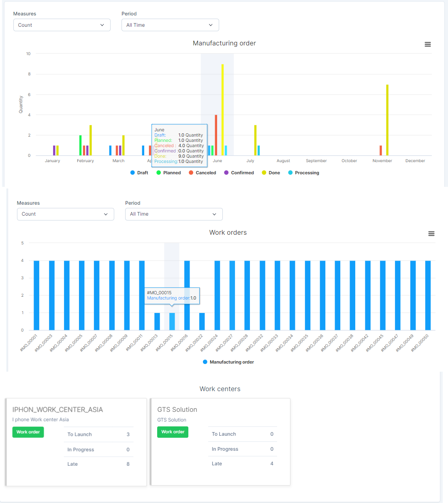Expand Period dropdown above Manufacturing order chart

170,25
